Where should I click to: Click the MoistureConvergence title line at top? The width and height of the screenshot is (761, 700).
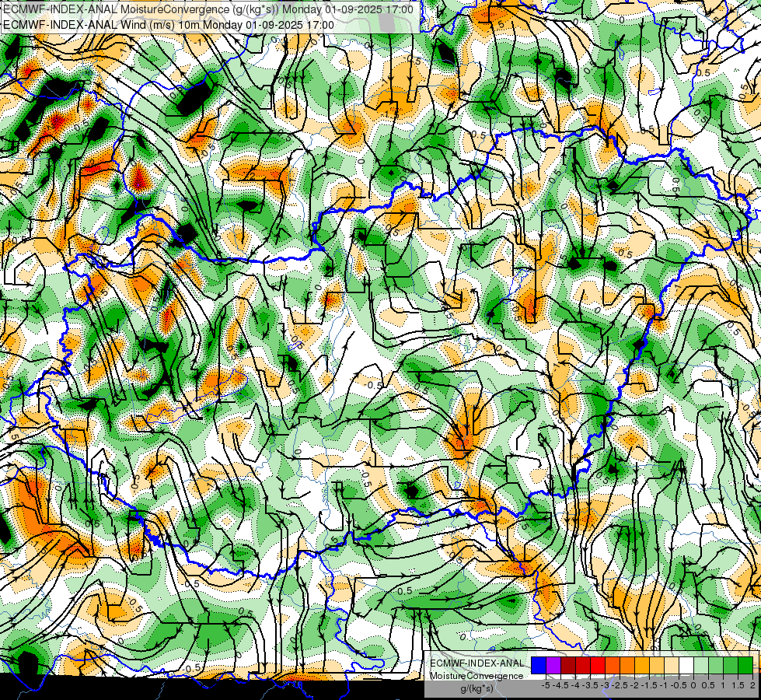click(208, 9)
